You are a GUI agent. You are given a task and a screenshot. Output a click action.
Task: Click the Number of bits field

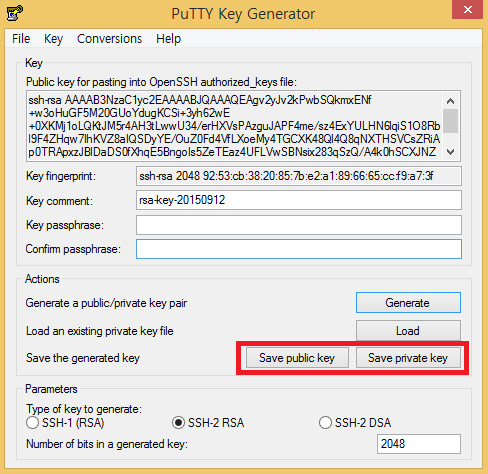(x=419, y=444)
